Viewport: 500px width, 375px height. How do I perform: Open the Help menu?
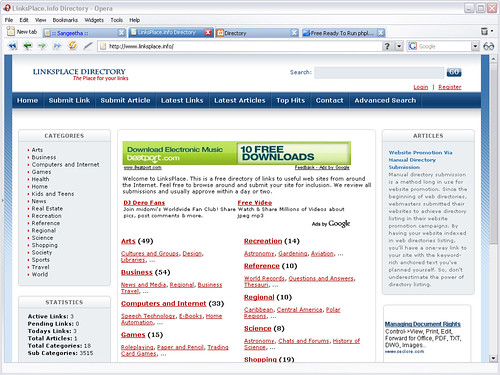(x=134, y=20)
